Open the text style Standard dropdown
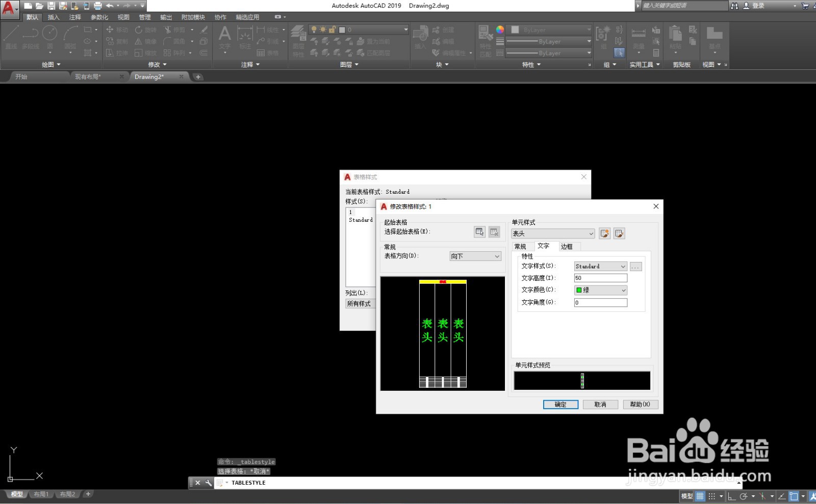 [x=601, y=267]
